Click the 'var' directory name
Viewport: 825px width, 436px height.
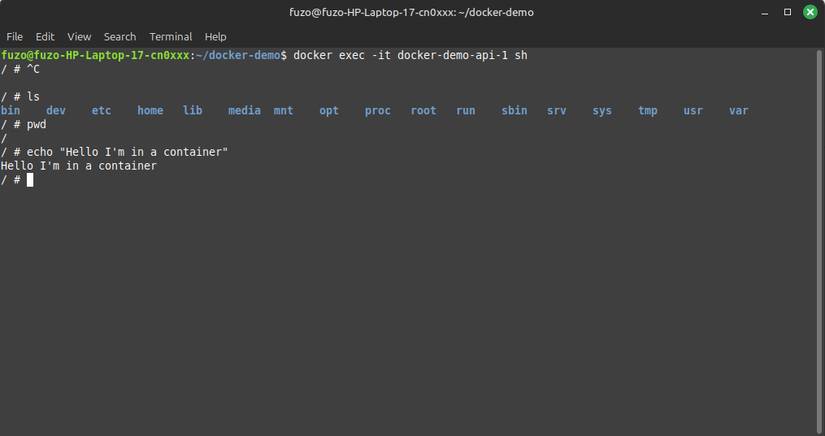[739, 110]
